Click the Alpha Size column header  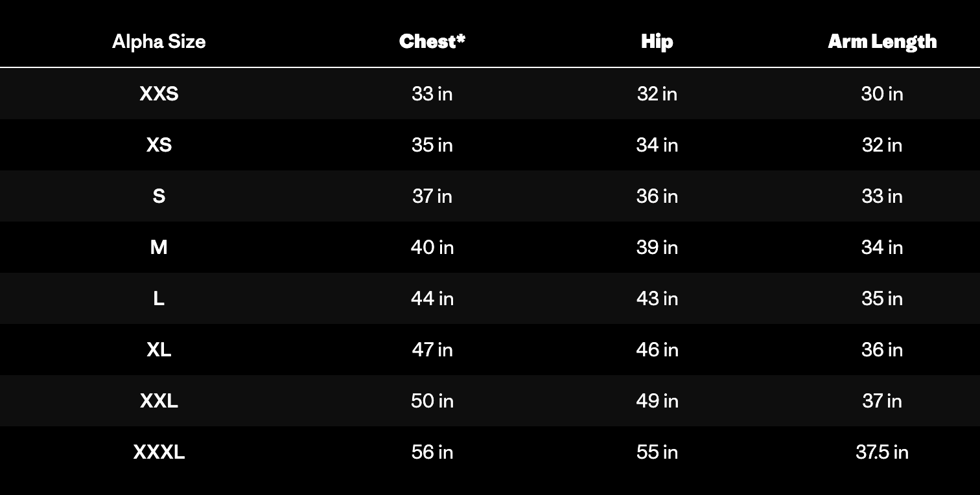click(x=159, y=41)
